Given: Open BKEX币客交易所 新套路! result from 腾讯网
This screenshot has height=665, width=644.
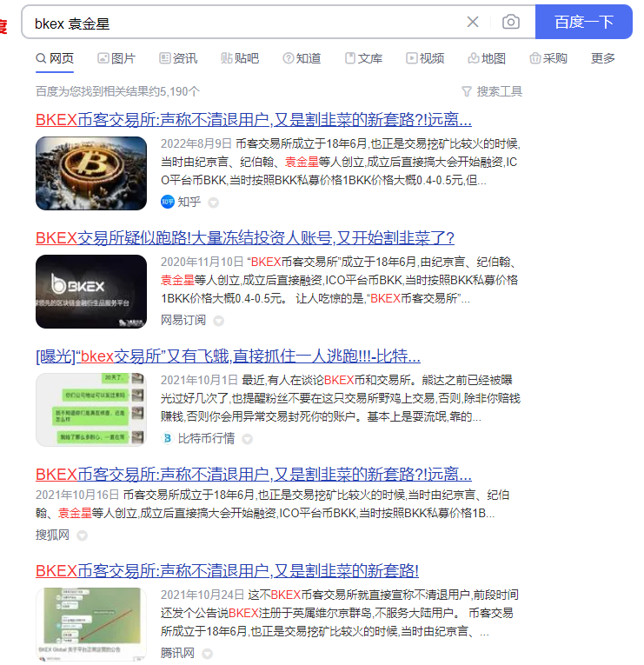Looking at the screenshot, I should click(227, 571).
